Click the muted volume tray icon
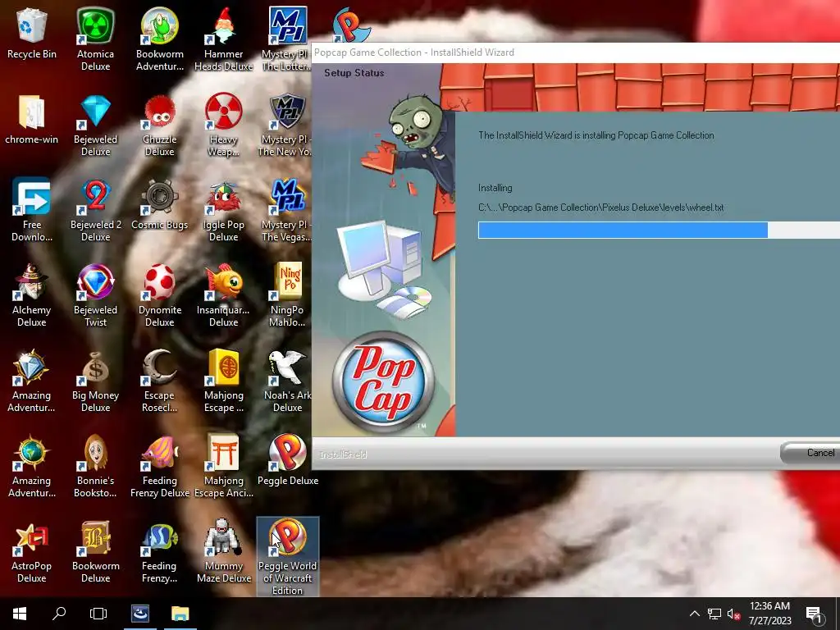This screenshot has width=840, height=630. [733, 614]
